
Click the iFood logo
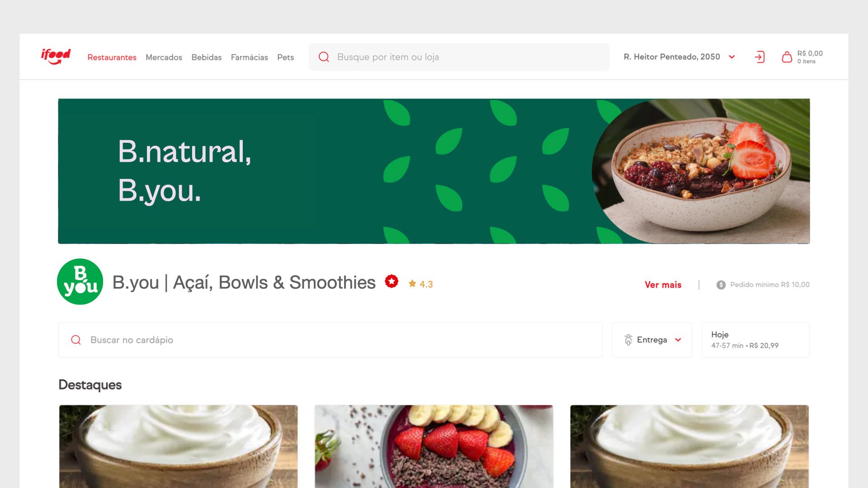click(x=56, y=56)
